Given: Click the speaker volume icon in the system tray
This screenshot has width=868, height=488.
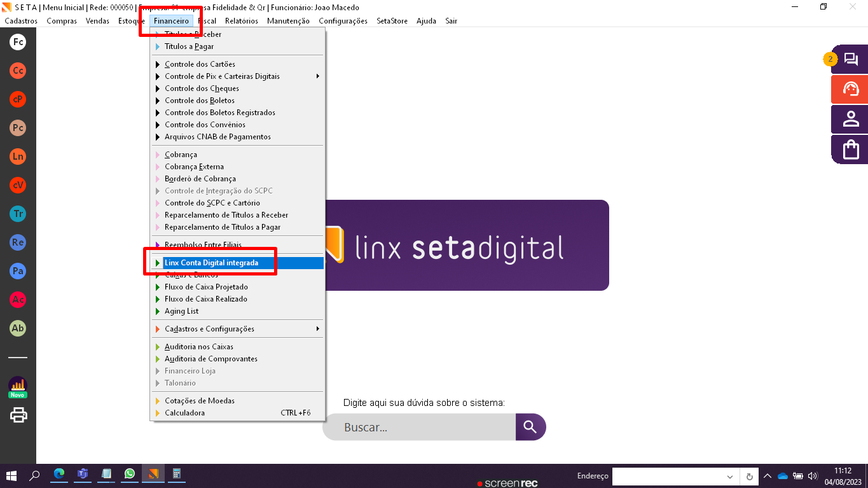Looking at the screenshot, I should pyautogui.click(x=813, y=475).
